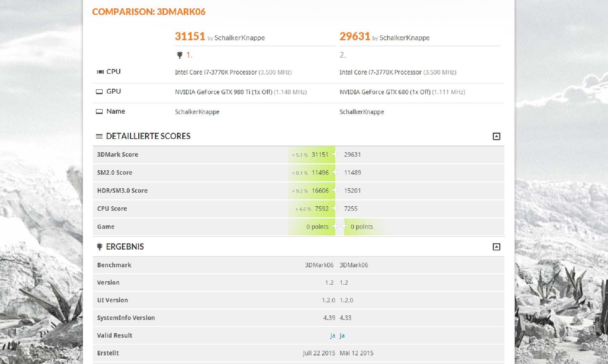Click the 7255 CPU score value
608x364 pixels.
click(351, 209)
